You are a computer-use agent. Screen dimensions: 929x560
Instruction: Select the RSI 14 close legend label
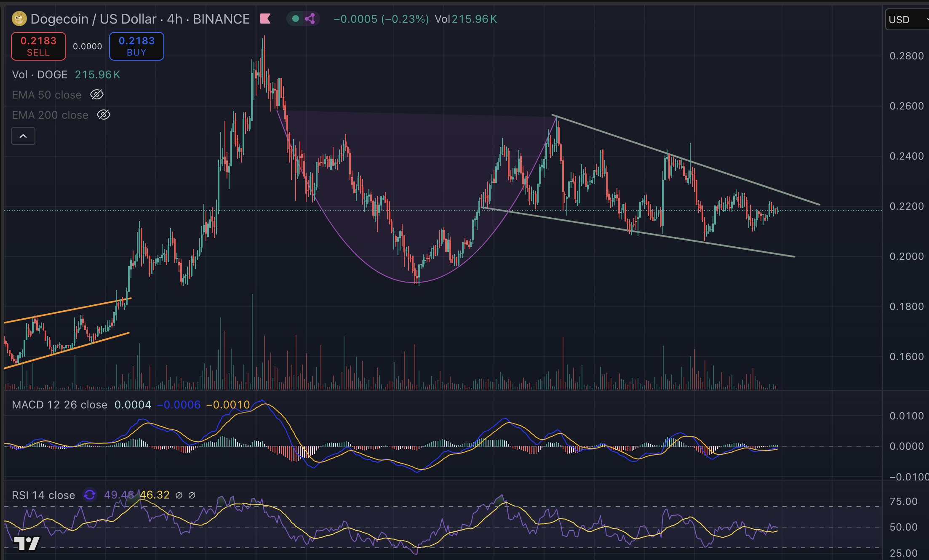click(43, 496)
